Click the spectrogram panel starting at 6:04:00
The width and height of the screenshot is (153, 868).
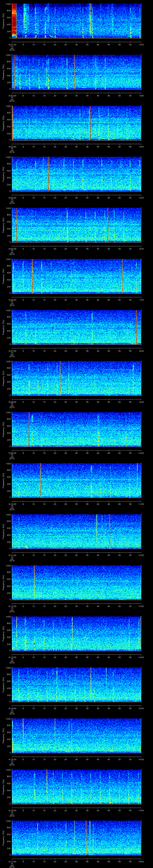76,174
